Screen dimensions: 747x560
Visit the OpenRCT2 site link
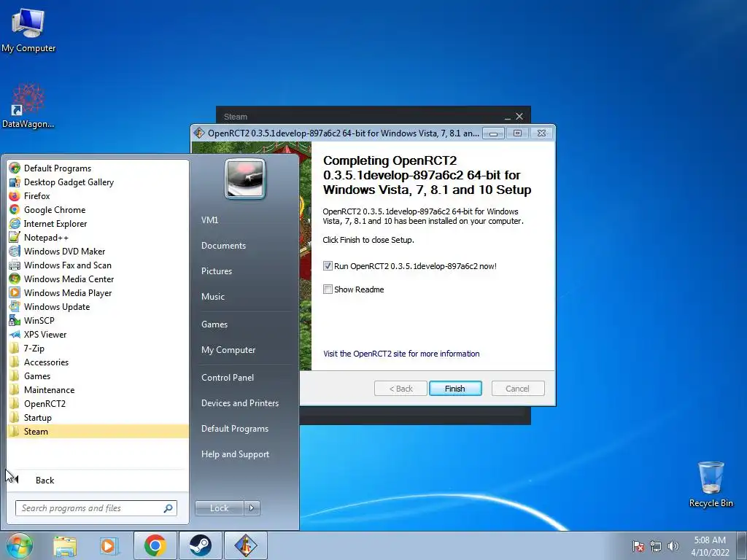coord(401,354)
